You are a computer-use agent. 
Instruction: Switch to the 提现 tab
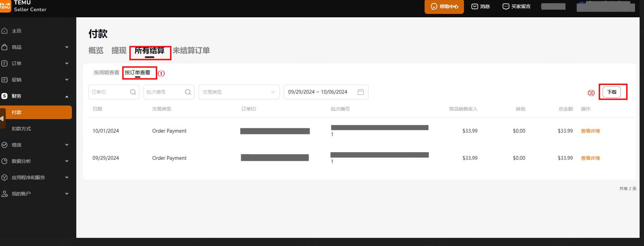coord(119,51)
